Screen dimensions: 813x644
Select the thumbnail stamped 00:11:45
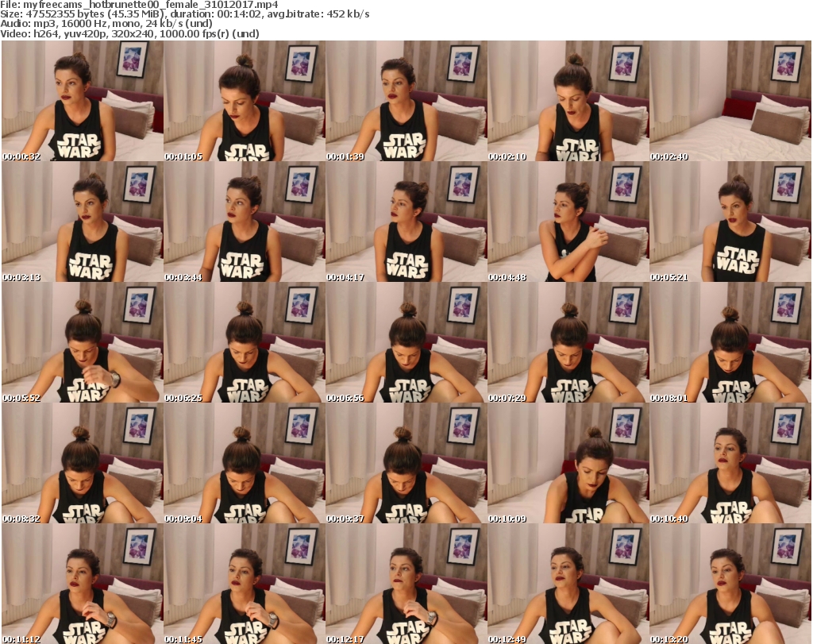tap(245, 584)
